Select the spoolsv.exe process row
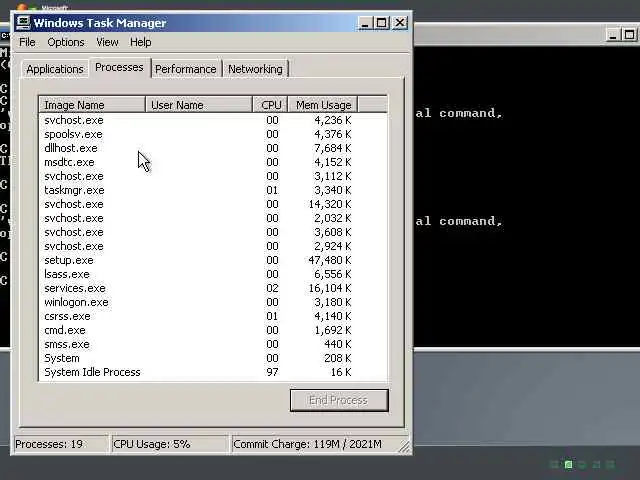 coord(213,134)
